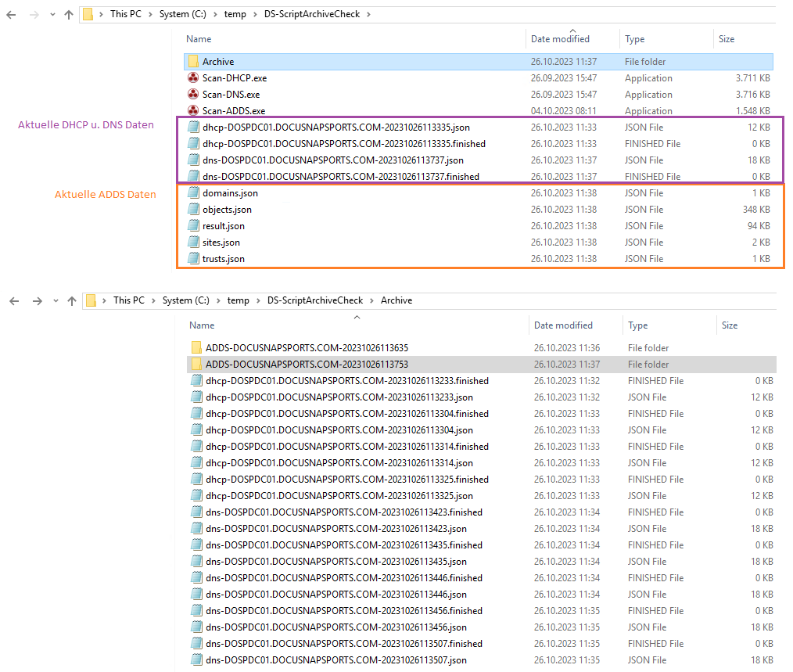Screen dimensions: 793x672
Task: Click file name dns 20231026113507.finished
Action: click(344, 644)
